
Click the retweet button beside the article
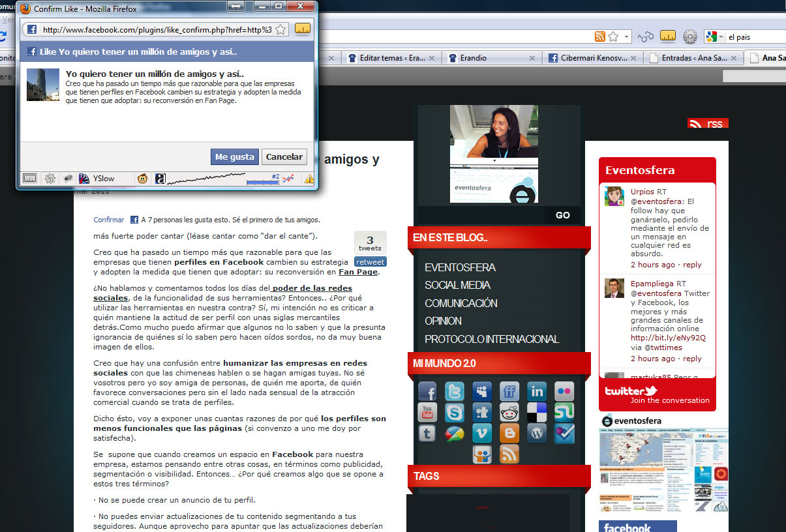click(370, 262)
